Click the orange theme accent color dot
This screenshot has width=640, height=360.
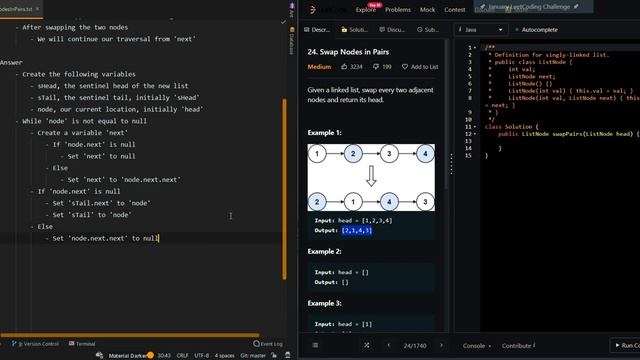click(151, 356)
